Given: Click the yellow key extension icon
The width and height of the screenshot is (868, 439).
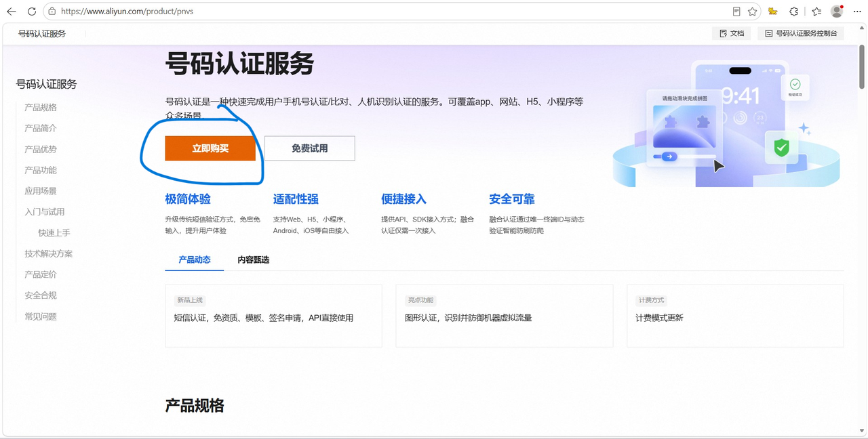Looking at the screenshot, I should [x=772, y=12].
